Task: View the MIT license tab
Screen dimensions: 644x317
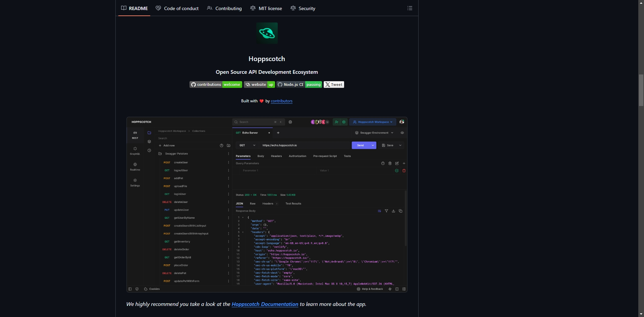Action: pyautogui.click(x=266, y=8)
